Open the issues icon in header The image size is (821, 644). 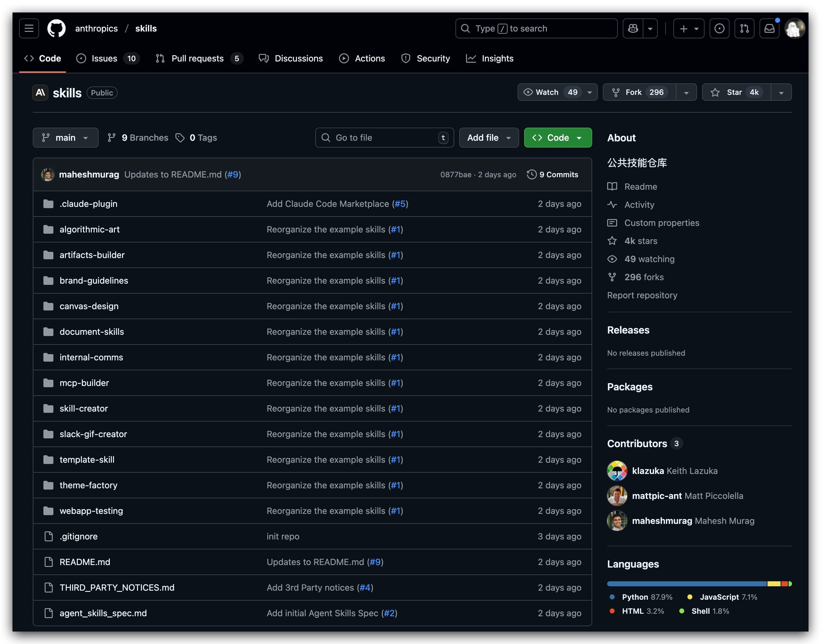tap(719, 28)
